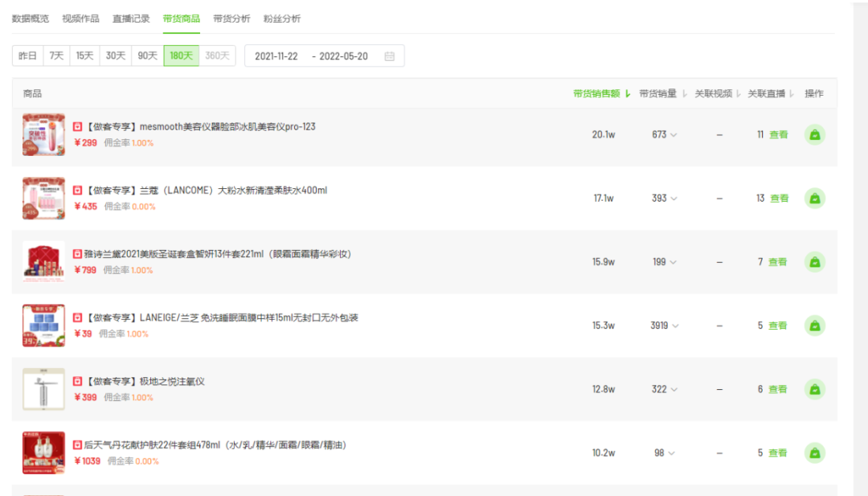868x496 pixels.
Task: Open the 后天气丹 product thumbnail
Action: coord(43,453)
